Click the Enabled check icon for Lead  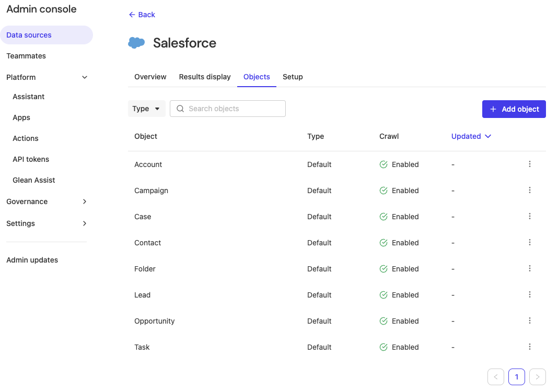point(383,294)
